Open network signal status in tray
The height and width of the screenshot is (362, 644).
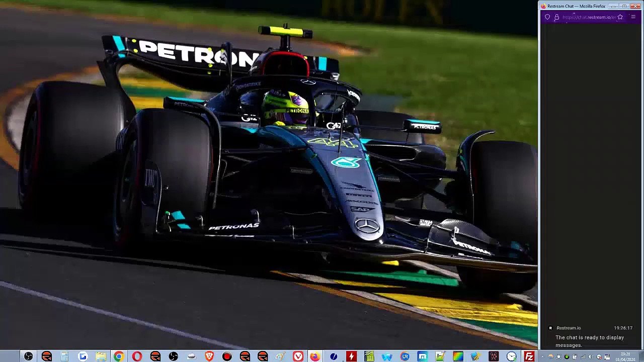coord(583,357)
